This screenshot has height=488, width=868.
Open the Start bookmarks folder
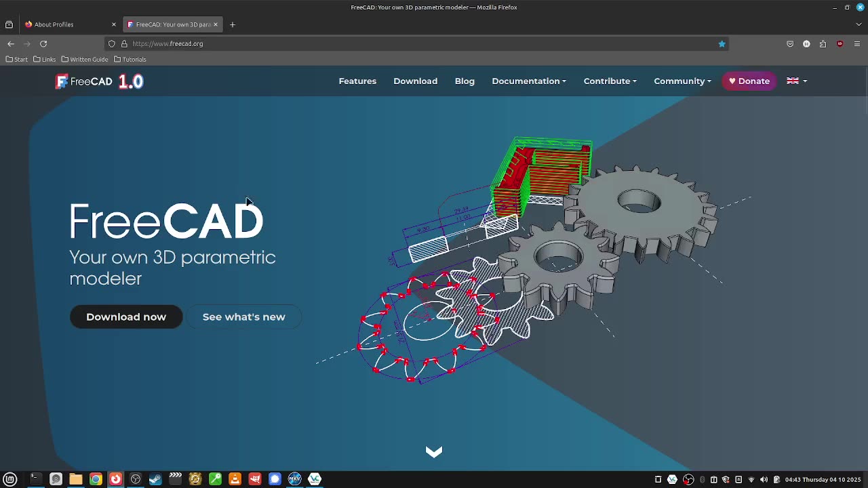(x=17, y=59)
